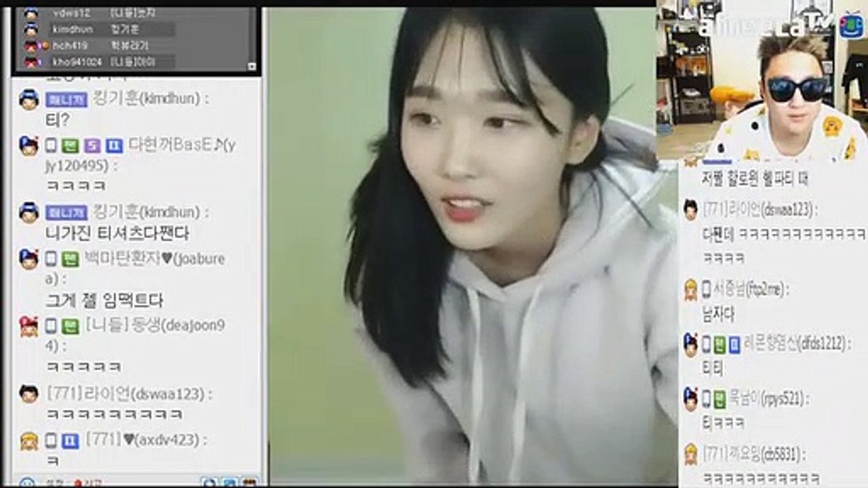Click avatar of axdv423 chat message
The image size is (868, 488).
pyautogui.click(x=28, y=441)
